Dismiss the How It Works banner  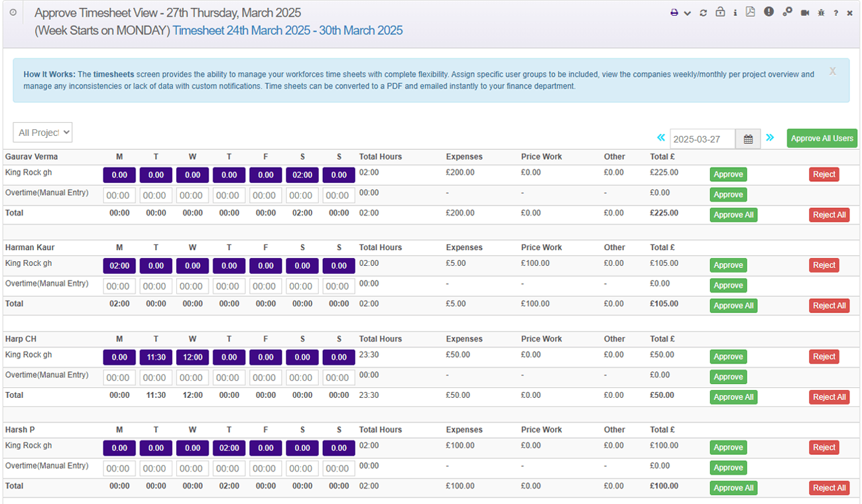tap(832, 72)
